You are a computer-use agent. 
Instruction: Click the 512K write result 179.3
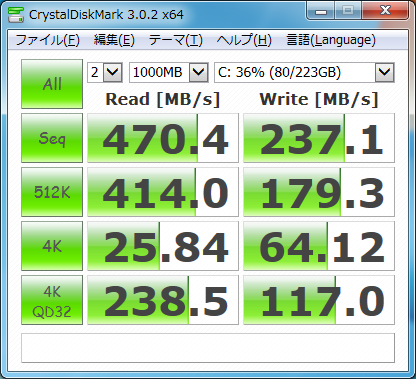tap(319, 192)
